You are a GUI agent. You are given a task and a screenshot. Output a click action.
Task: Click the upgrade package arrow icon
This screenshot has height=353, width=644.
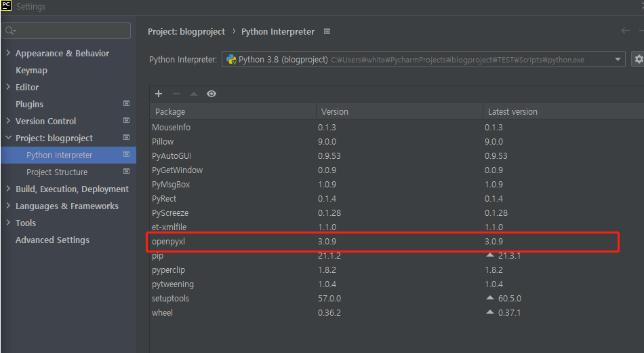194,94
